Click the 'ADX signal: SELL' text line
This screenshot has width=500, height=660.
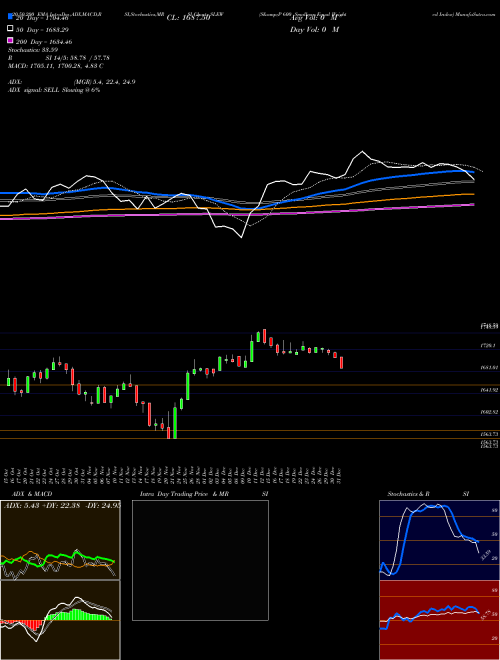[x=54, y=90]
